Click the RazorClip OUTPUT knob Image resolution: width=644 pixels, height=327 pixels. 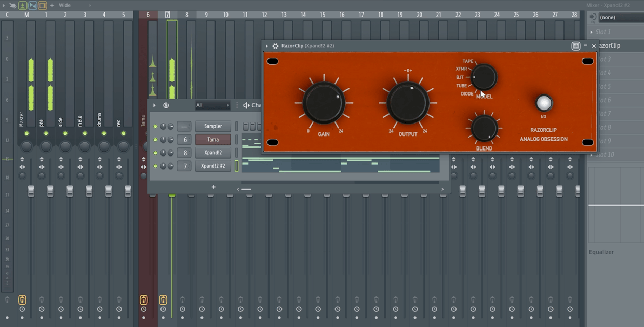(408, 102)
